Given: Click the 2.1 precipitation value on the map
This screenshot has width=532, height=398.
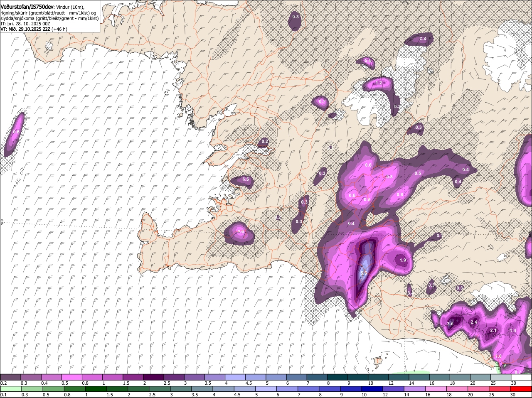Looking at the screenshot, I should click(x=493, y=330).
